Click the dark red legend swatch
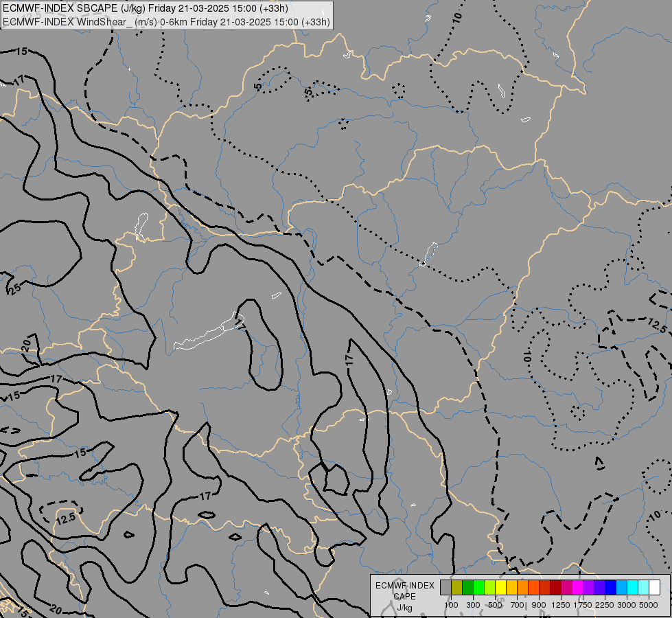The height and width of the screenshot is (618, 672). (556, 587)
